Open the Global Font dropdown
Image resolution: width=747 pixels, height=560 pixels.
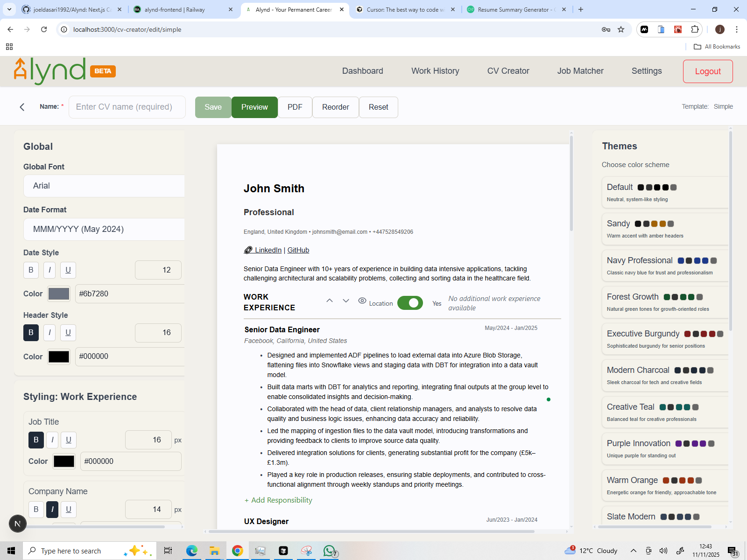[104, 186]
